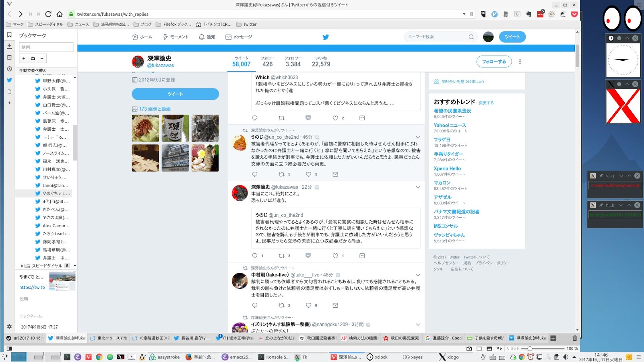This screenshot has height=362, width=644.
Task: Open the ホーム navigation item
Action: (142, 37)
